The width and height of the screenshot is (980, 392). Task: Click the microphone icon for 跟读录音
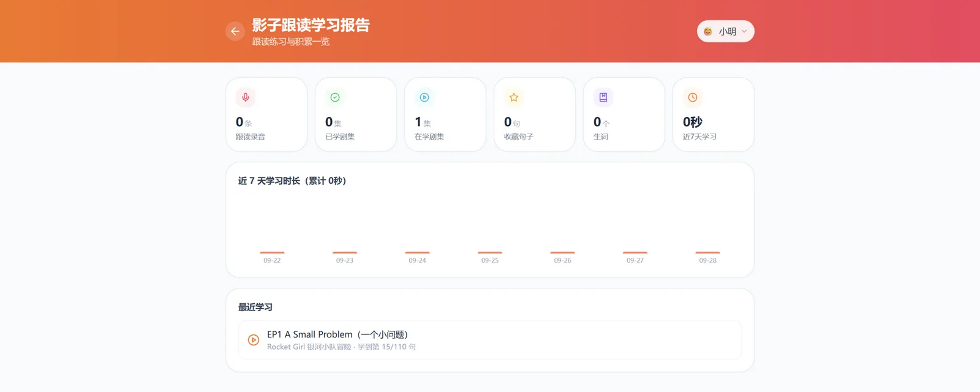[x=246, y=97]
